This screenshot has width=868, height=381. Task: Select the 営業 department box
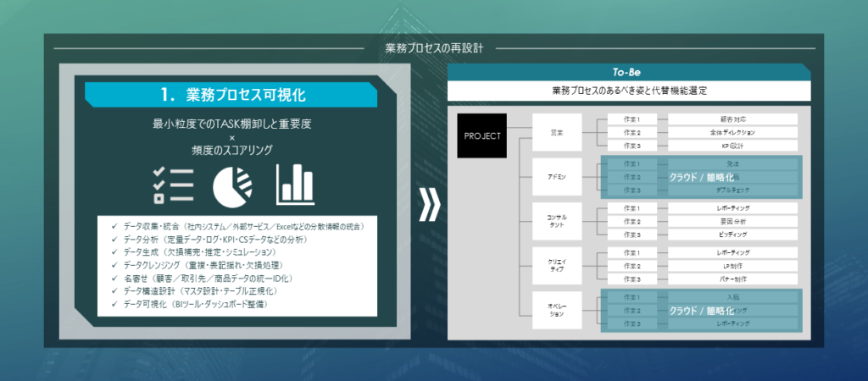pyautogui.click(x=557, y=133)
